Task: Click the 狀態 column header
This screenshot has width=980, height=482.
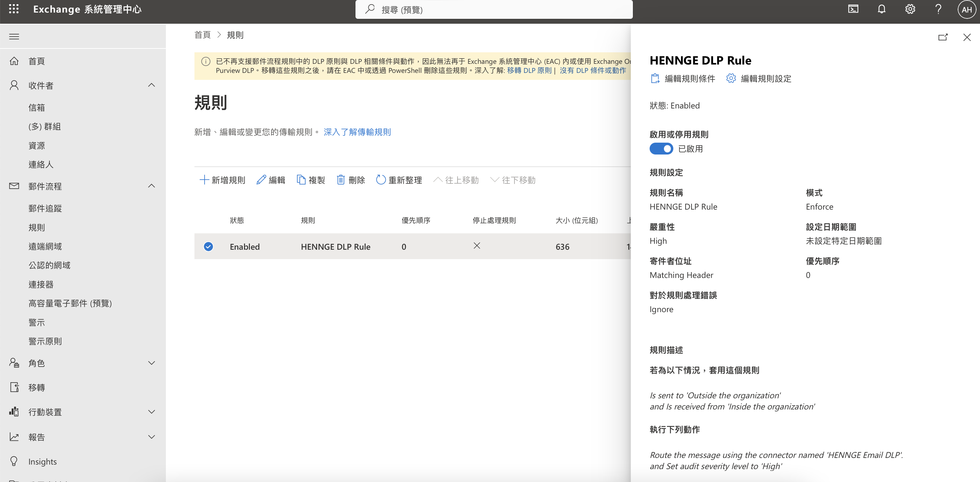Action: click(x=237, y=220)
